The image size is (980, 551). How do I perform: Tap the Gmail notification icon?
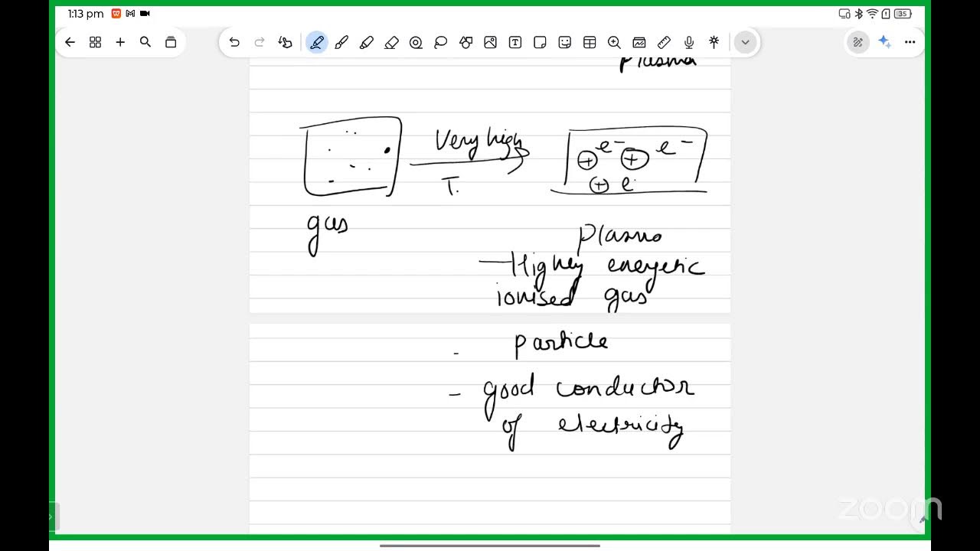tap(131, 14)
